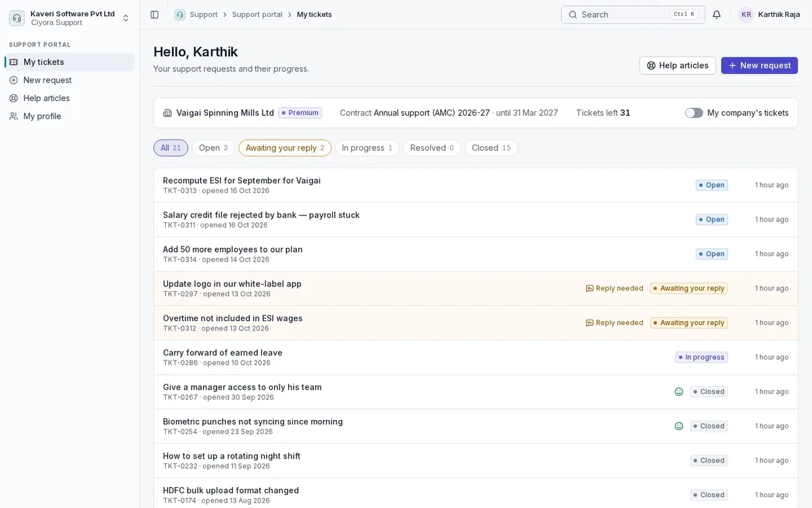
Task: Open New request in the sidebar
Action: (x=70, y=80)
